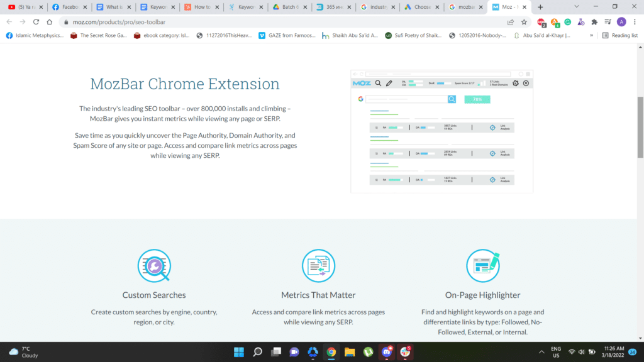Screen dimensions: 644x362
Task: Bookmark this page with the star icon
Action: 524,22
